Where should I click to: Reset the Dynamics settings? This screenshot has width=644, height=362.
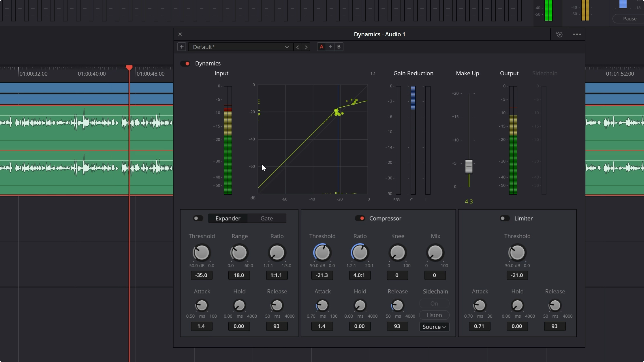[x=559, y=34]
